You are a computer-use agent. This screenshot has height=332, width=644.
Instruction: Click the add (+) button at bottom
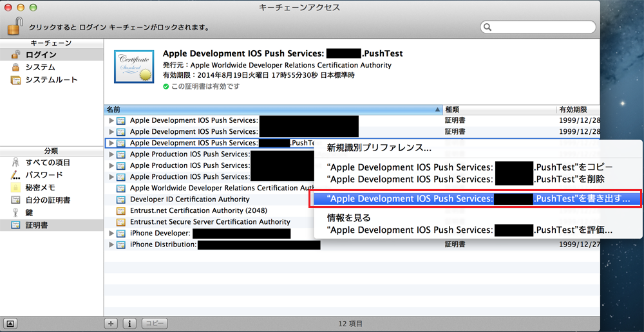pos(111,324)
